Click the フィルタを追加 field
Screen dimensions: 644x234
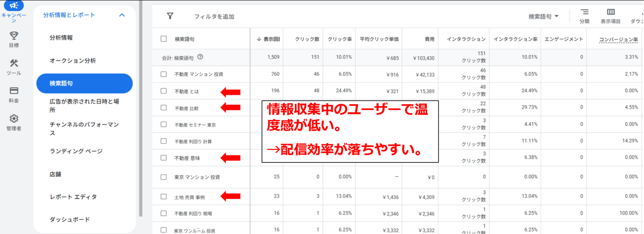[x=214, y=16]
